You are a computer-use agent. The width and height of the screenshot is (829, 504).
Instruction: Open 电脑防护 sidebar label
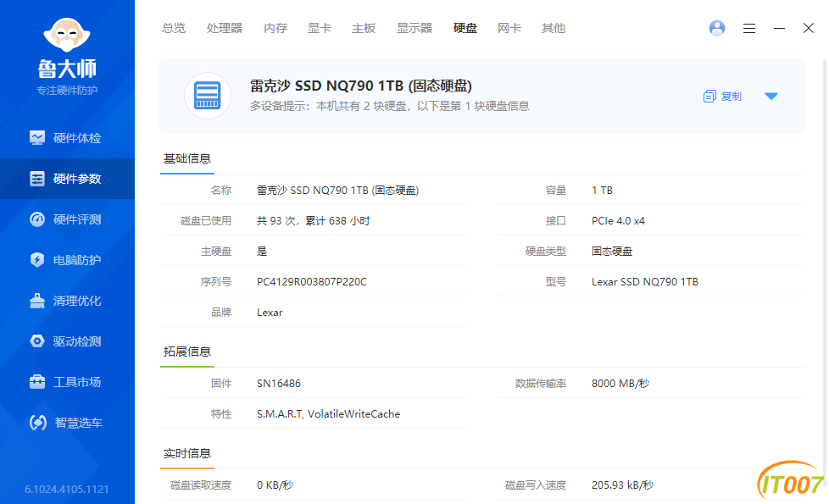77,260
